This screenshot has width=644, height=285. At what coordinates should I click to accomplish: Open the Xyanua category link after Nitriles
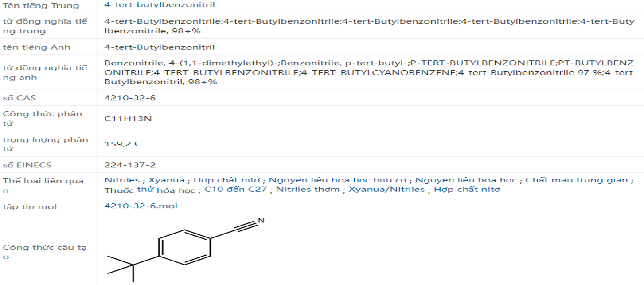(x=166, y=180)
